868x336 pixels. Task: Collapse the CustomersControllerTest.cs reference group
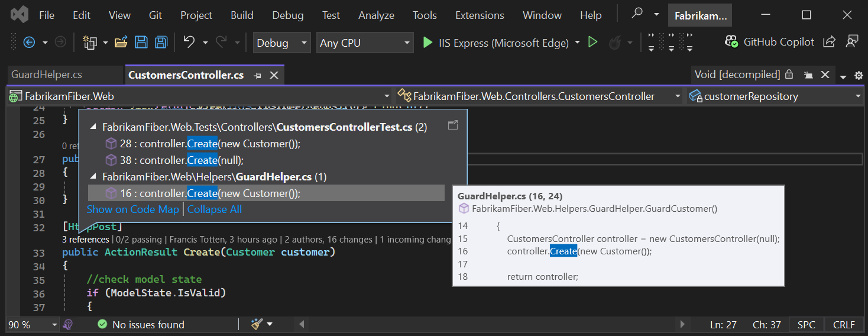pyautogui.click(x=93, y=127)
